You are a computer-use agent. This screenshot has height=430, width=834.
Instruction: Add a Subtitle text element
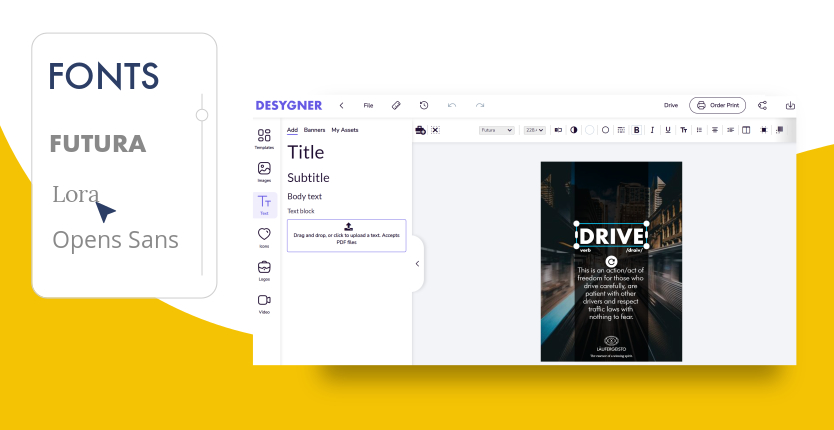pyautogui.click(x=308, y=177)
